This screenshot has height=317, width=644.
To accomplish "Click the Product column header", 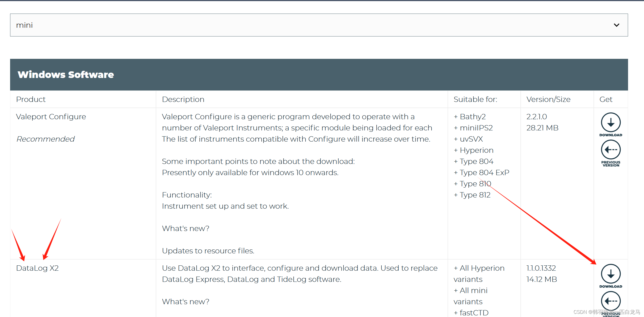I will tap(31, 99).
